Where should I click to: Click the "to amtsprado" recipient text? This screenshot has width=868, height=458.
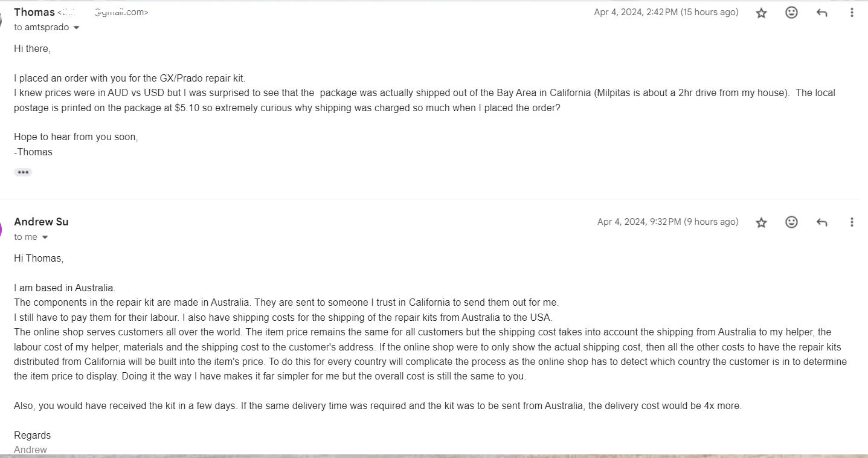41,27
